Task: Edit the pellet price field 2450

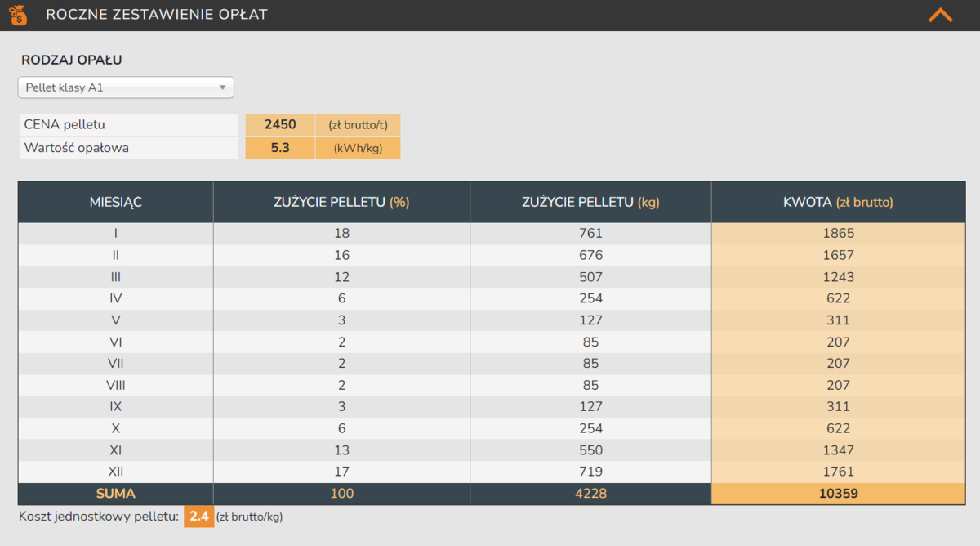Action: (280, 125)
